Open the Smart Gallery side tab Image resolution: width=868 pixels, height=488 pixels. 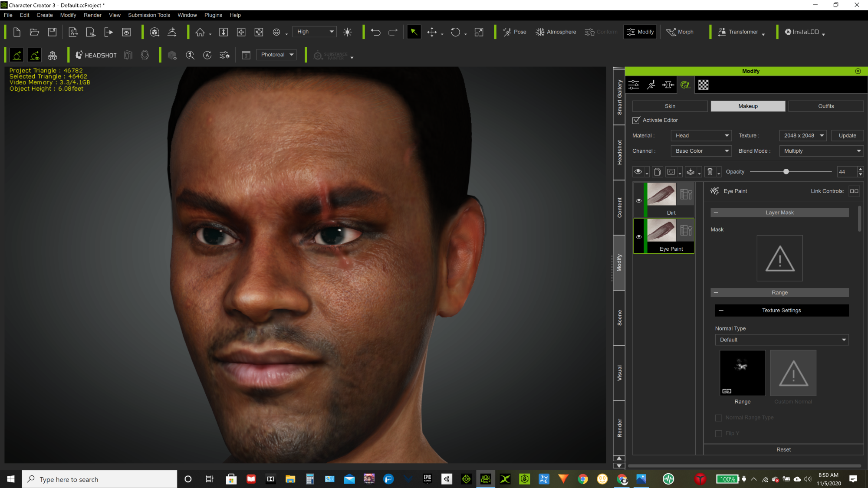point(619,97)
